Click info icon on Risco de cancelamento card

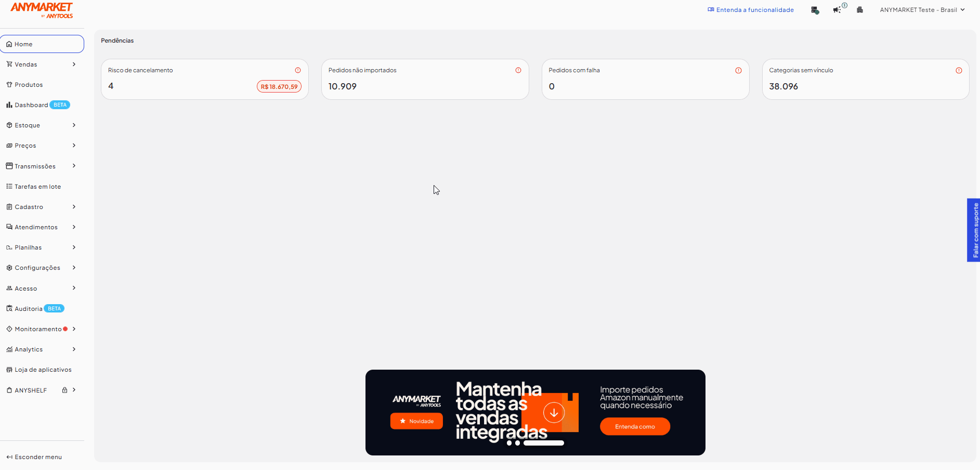tap(298, 70)
